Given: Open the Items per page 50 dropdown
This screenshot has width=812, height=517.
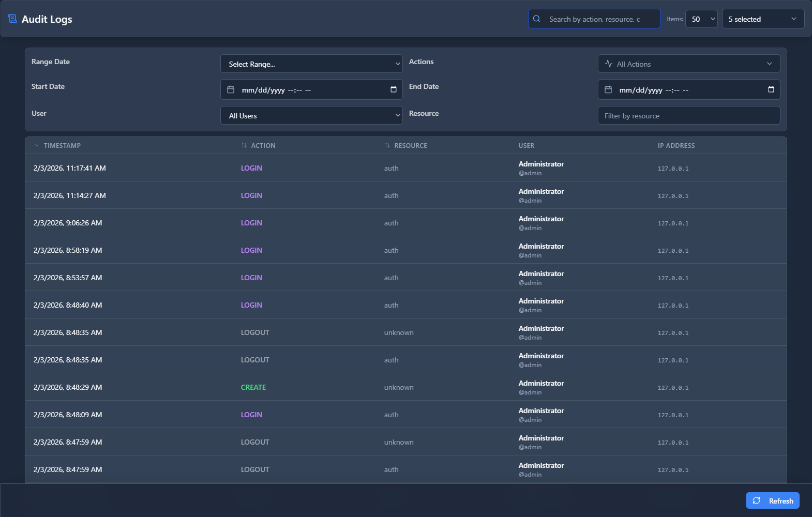Looking at the screenshot, I should [x=701, y=19].
